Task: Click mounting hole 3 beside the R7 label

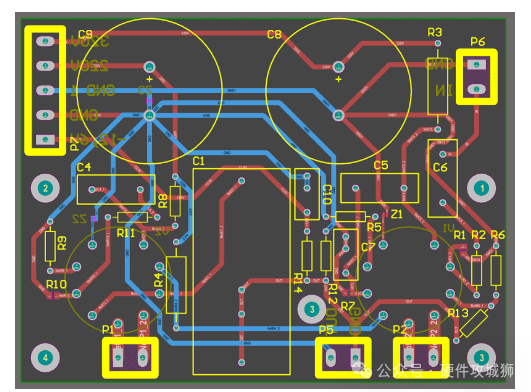Action: [312, 309]
